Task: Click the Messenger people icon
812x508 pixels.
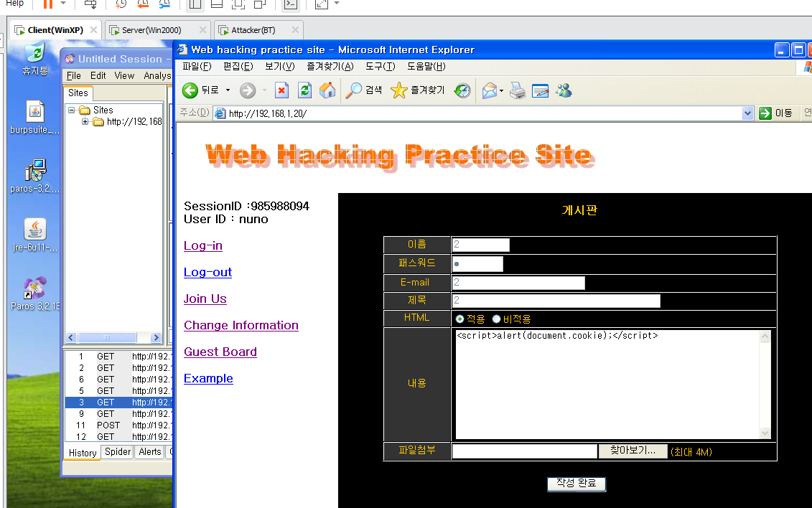Action: (564, 90)
